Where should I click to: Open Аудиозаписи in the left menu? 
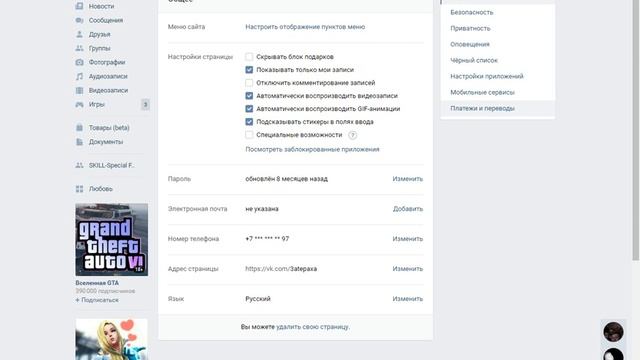click(x=108, y=76)
